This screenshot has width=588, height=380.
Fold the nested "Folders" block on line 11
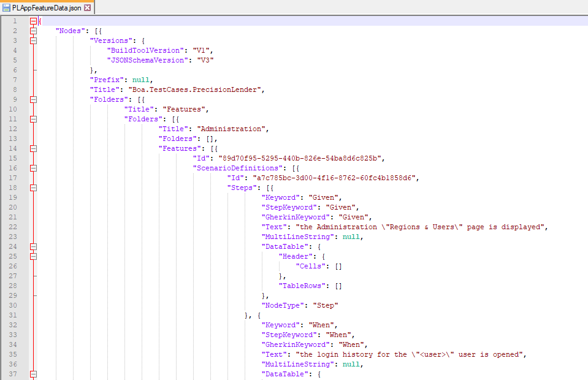pyautogui.click(x=33, y=119)
